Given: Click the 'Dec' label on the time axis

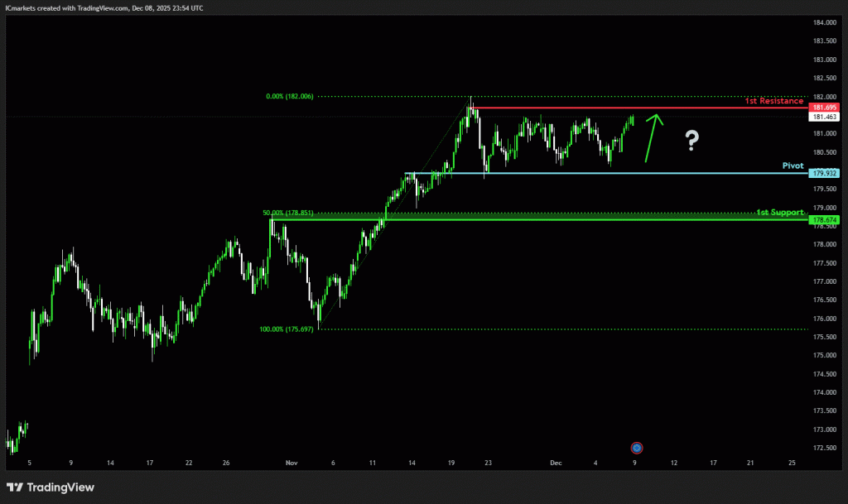Looking at the screenshot, I should coord(555,463).
